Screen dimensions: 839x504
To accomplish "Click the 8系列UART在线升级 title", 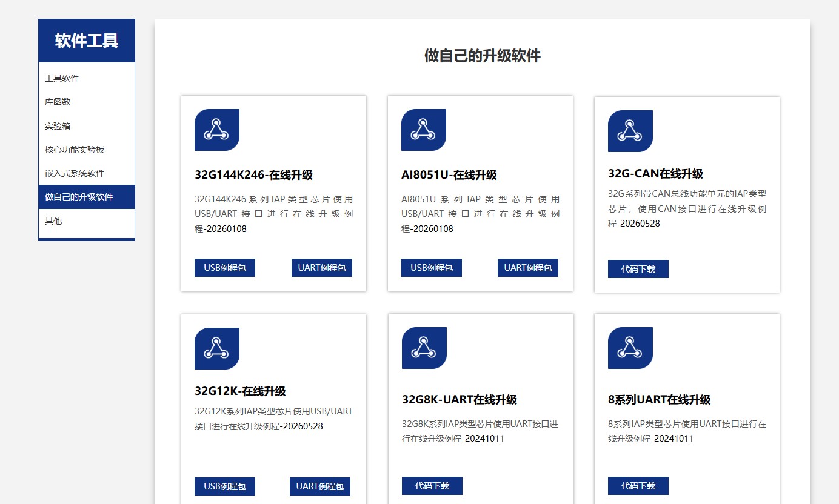I will 659,400.
